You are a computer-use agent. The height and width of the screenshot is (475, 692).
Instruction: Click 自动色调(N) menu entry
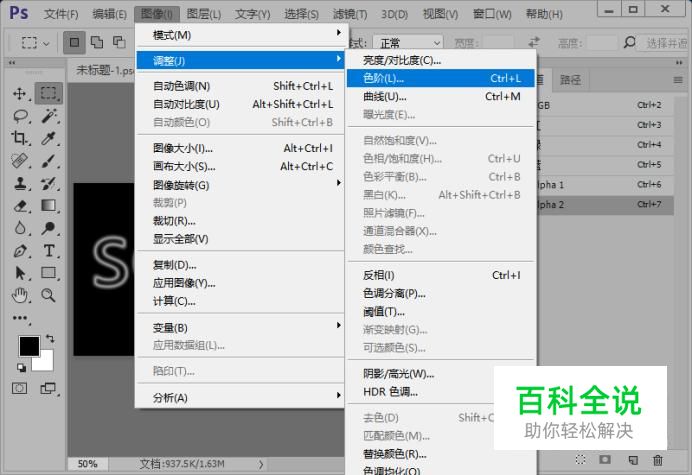tap(241, 86)
